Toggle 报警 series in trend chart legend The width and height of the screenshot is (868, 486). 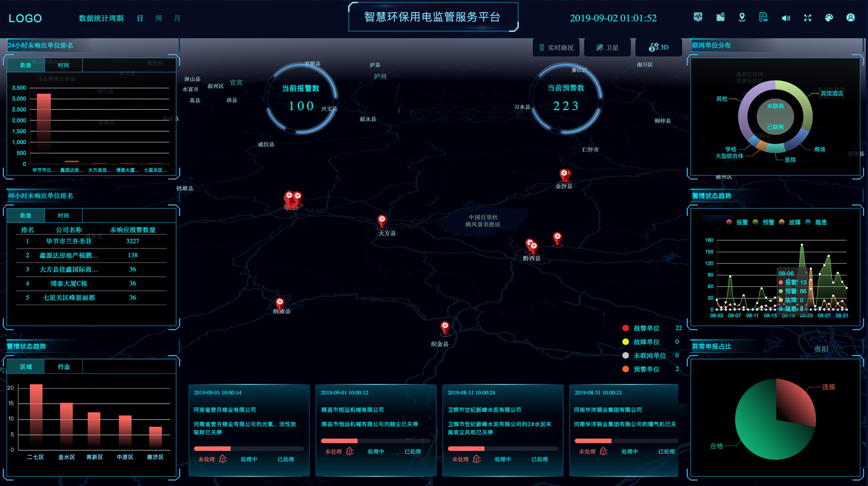(736, 222)
